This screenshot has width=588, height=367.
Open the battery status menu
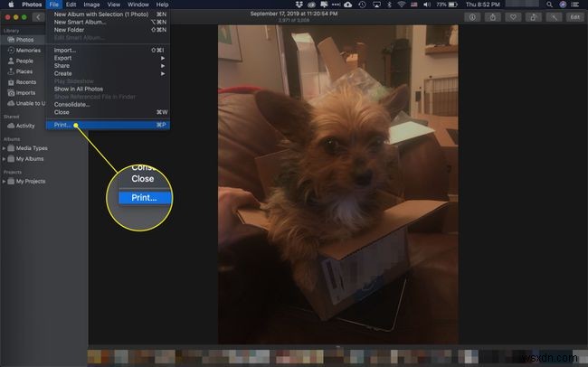click(x=447, y=5)
